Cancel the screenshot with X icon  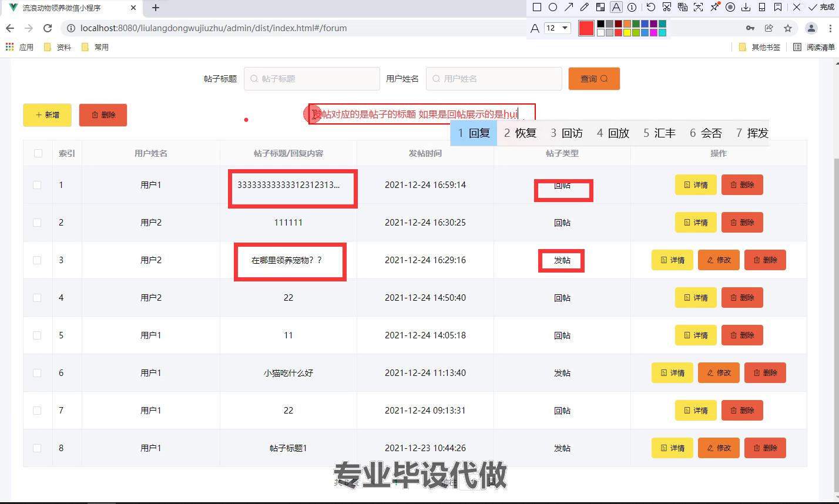pos(796,7)
